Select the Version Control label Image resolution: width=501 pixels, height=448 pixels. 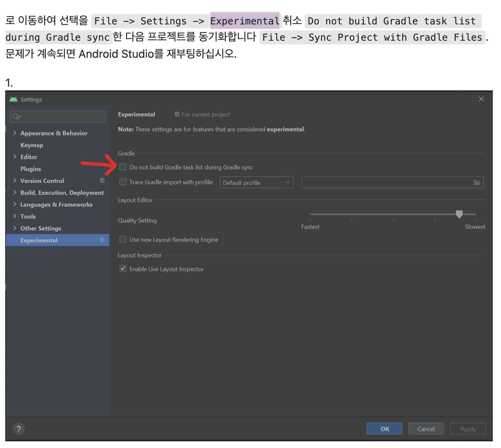coord(42,181)
